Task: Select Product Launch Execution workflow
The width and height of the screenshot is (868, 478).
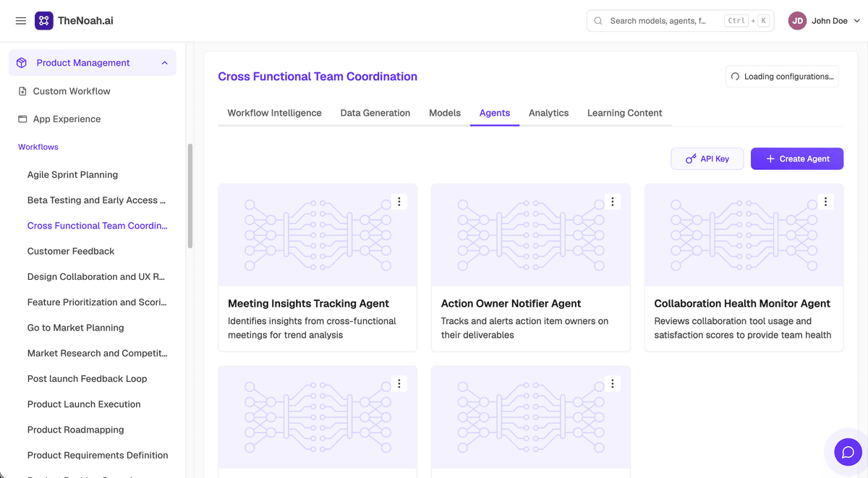Action: coord(84,404)
